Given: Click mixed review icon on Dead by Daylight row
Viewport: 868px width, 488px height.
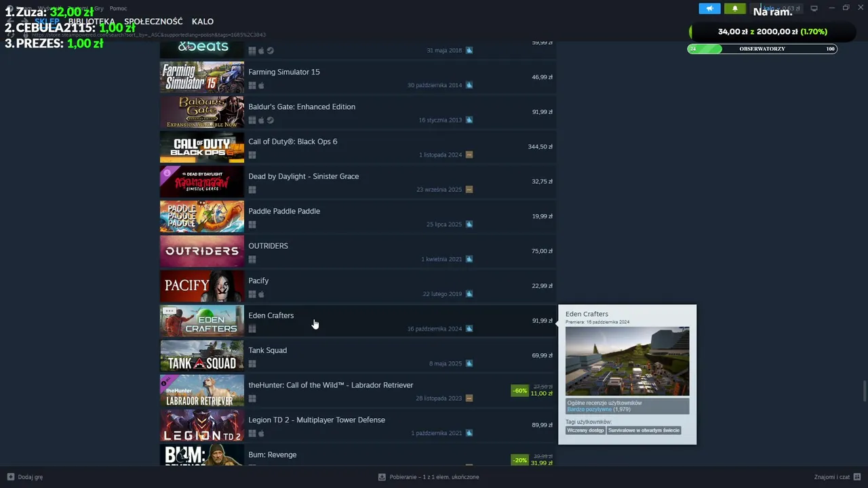Looking at the screenshot, I should 469,189.
